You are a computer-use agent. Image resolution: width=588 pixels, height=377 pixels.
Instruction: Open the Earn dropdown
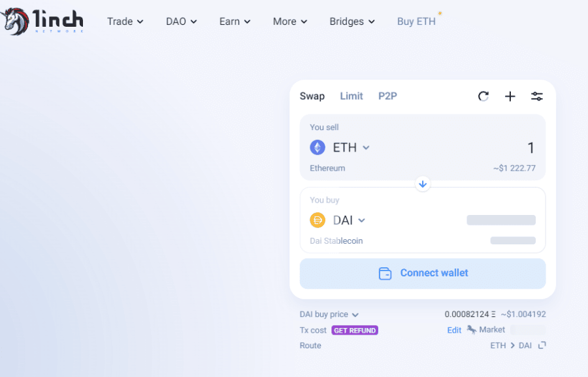(x=235, y=22)
